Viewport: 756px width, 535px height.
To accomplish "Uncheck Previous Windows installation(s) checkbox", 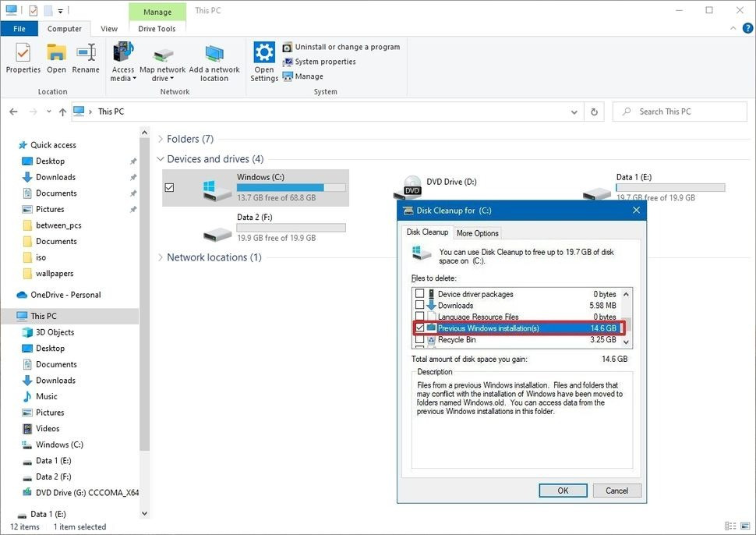I will point(420,328).
